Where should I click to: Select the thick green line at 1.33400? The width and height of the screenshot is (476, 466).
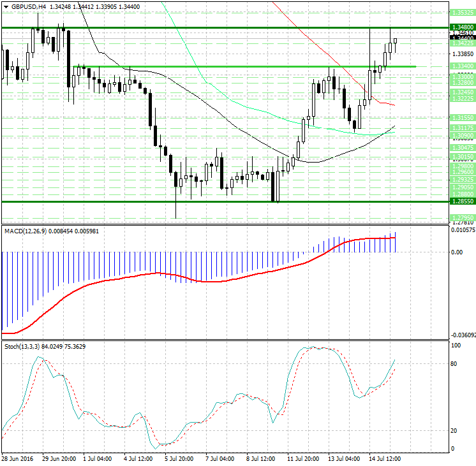[x=244, y=66]
